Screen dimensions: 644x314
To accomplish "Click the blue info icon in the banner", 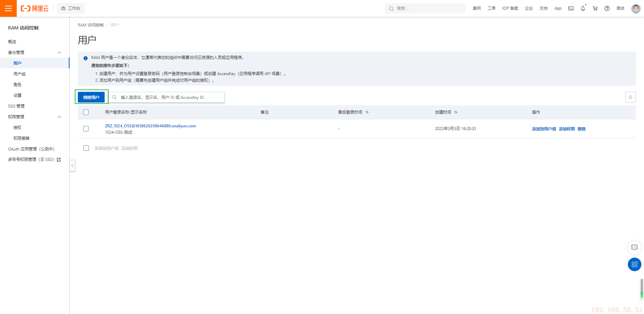I will (86, 58).
